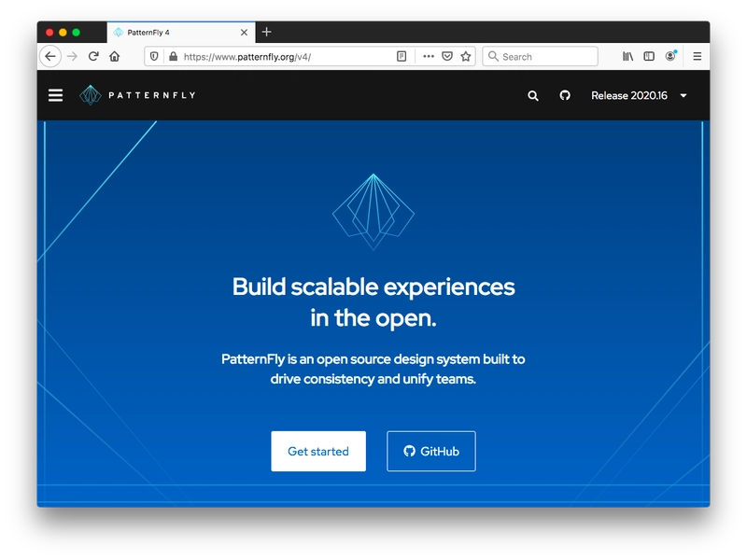Expand the Release 2020.16 dropdown
The image size is (747, 560).
point(639,96)
